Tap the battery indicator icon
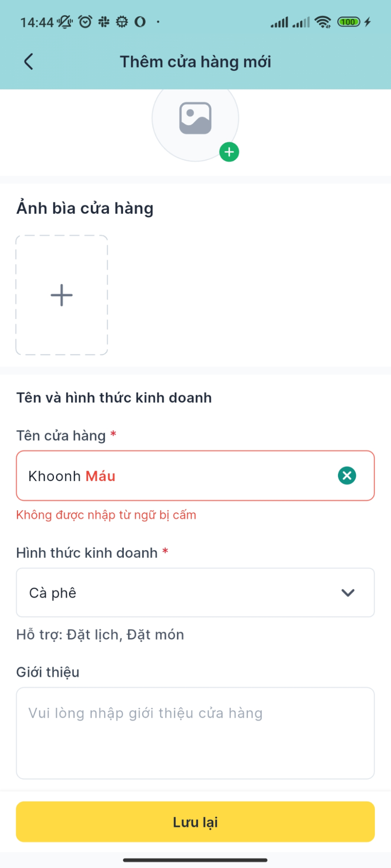 click(x=349, y=22)
